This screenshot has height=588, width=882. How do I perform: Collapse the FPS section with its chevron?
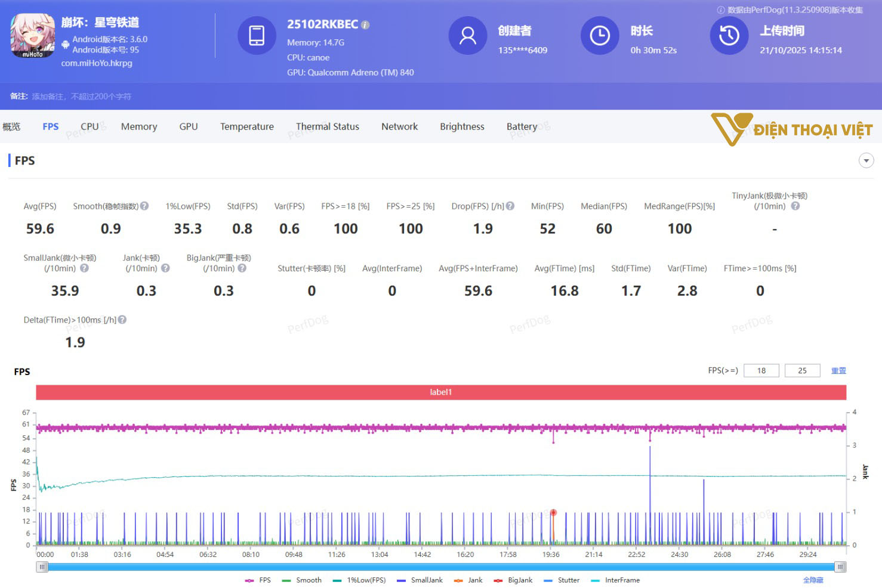(866, 160)
